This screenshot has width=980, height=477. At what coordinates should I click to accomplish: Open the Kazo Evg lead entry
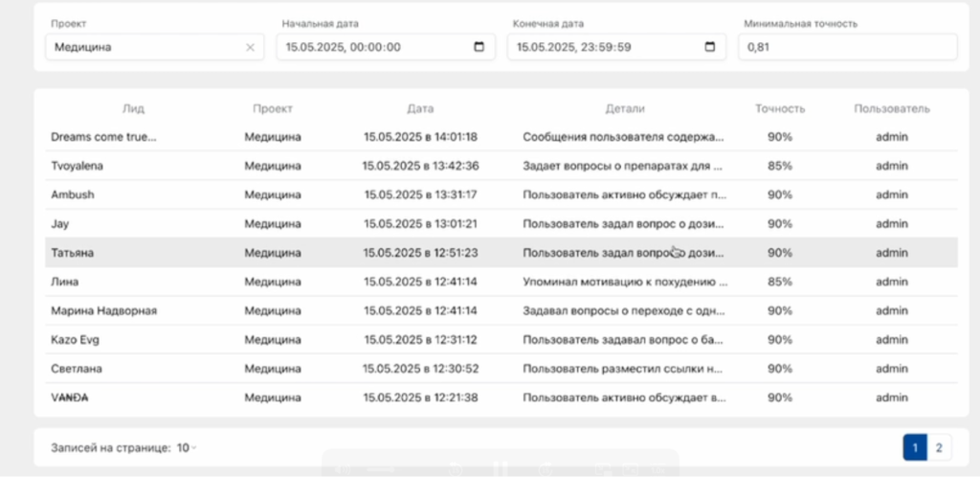72,340
